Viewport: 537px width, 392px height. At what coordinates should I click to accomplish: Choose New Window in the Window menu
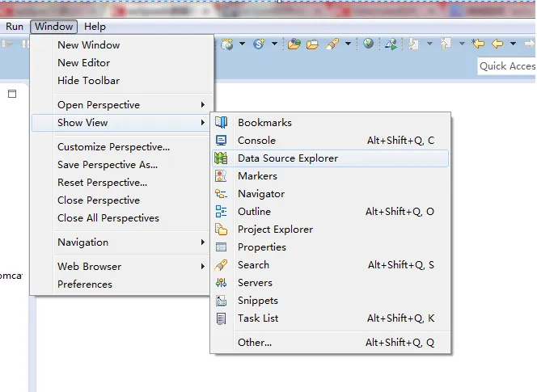121,44
